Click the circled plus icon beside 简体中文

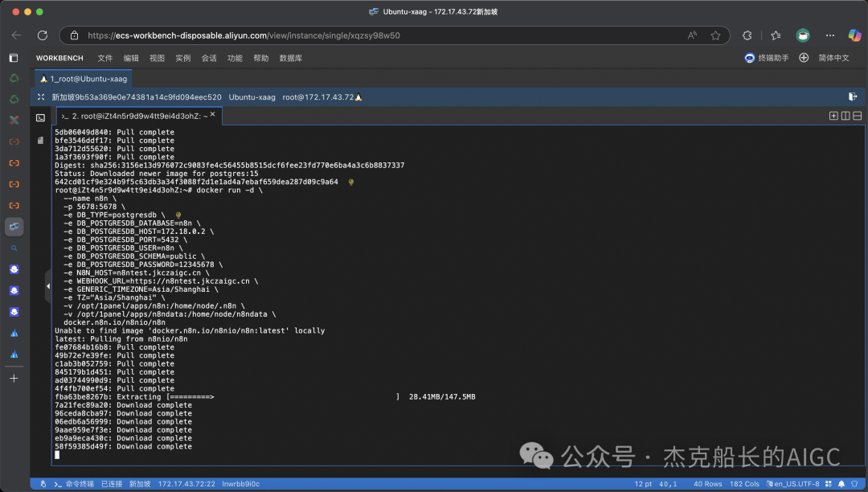click(804, 58)
